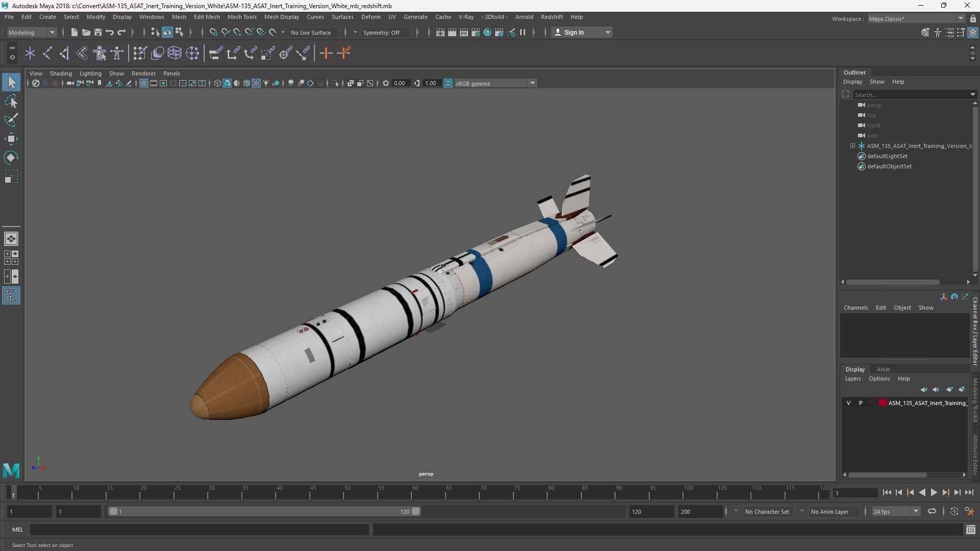The width and height of the screenshot is (980, 551).
Task: Play animation forwards
Action: pos(934,493)
